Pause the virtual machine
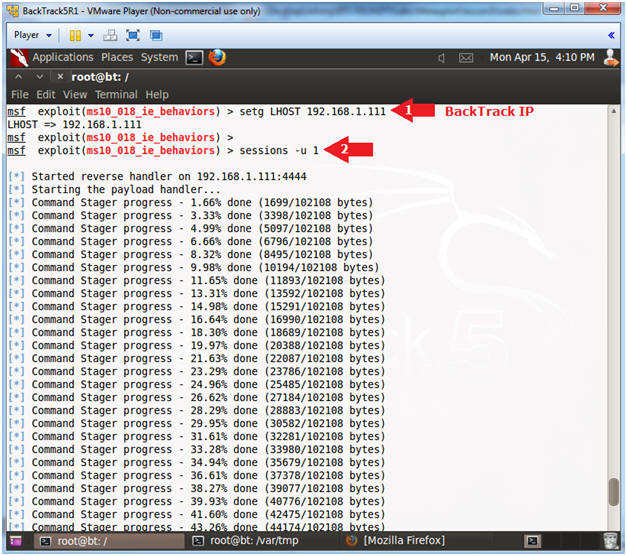Viewport: 627px width, 556px height. click(x=75, y=36)
